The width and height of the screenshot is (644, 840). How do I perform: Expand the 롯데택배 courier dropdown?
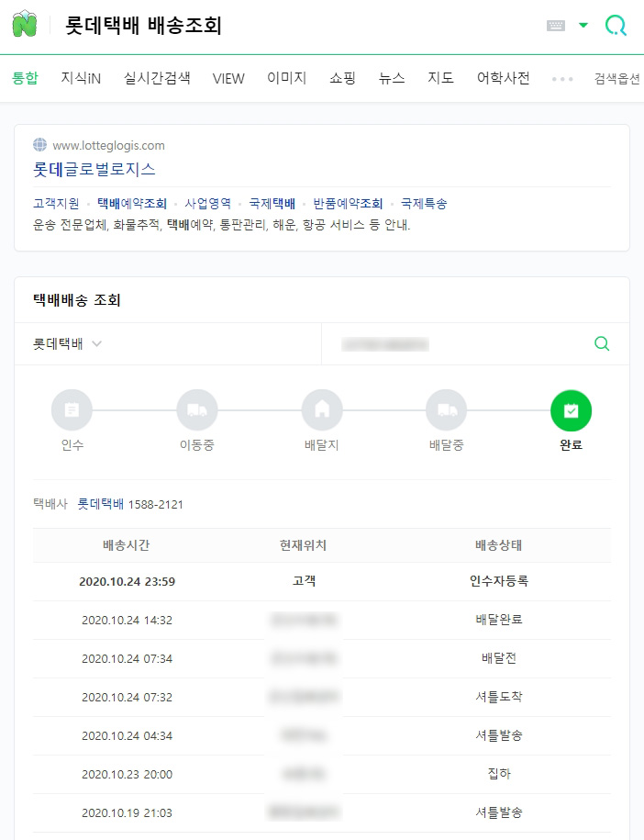tap(68, 344)
